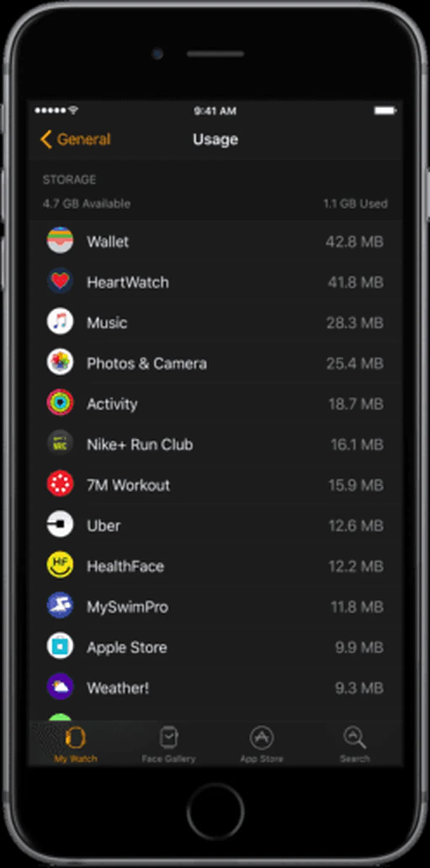Tap the Activity rings icon
Image resolution: width=430 pixels, height=868 pixels.
coord(60,403)
